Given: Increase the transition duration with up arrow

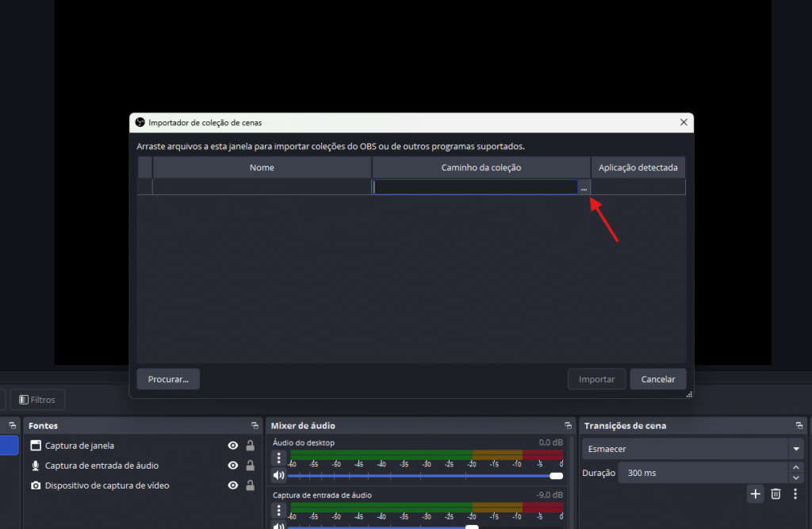Looking at the screenshot, I should pos(796,468).
